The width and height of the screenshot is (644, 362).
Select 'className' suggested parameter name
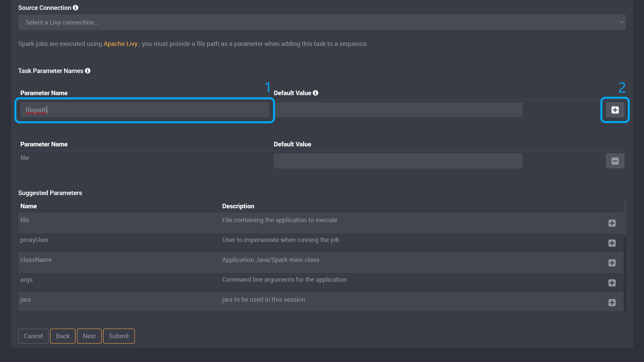(x=36, y=260)
